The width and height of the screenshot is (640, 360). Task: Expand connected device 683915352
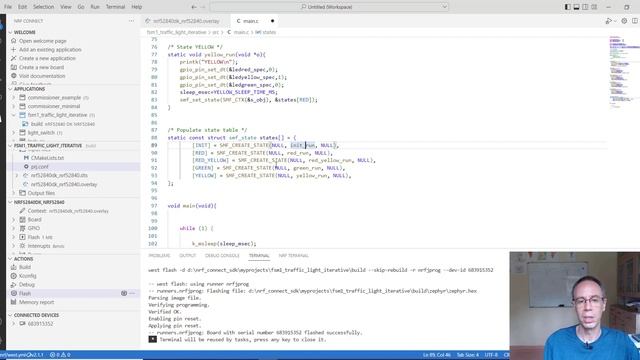[x=14, y=324]
